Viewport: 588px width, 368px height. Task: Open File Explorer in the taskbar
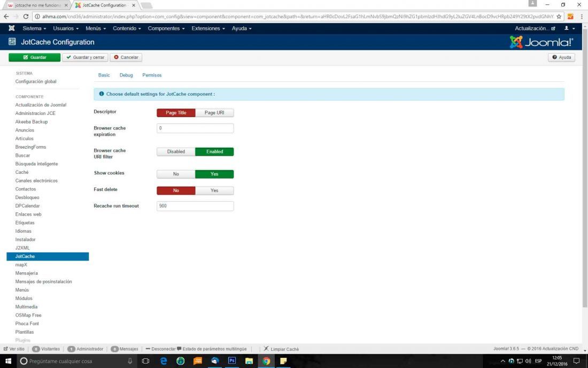pos(249,361)
